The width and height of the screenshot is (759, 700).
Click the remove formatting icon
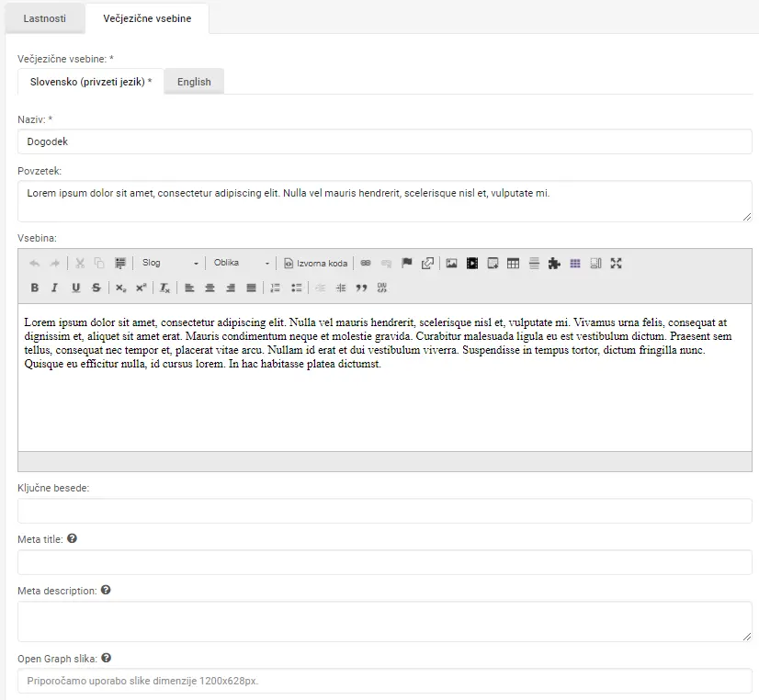click(x=164, y=288)
